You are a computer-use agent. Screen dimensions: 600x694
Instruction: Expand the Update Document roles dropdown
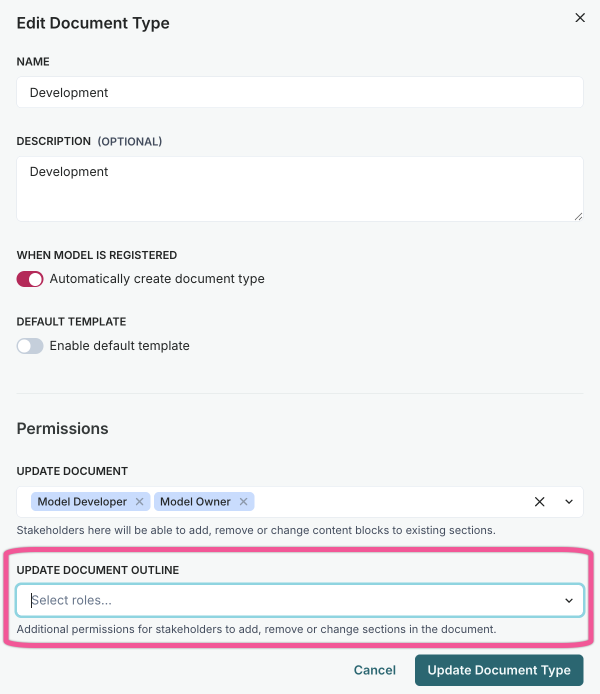pyautogui.click(x=569, y=502)
